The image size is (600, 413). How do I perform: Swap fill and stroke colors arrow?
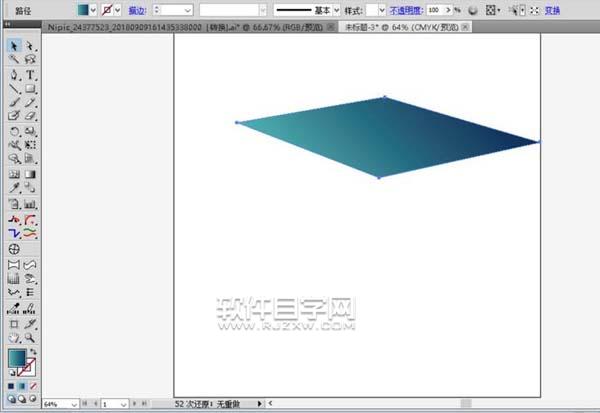pyautogui.click(x=34, y=352)
